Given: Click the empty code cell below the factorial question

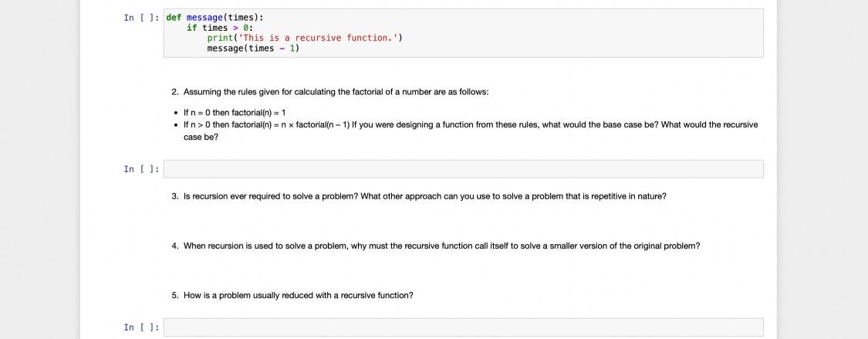Looking at the screenshot, I should click(464, 169).
